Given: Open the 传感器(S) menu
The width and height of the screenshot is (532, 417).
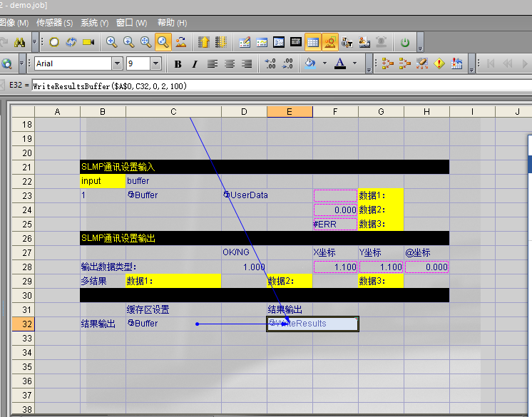Looking at the screenshot, I should [55, 23].
